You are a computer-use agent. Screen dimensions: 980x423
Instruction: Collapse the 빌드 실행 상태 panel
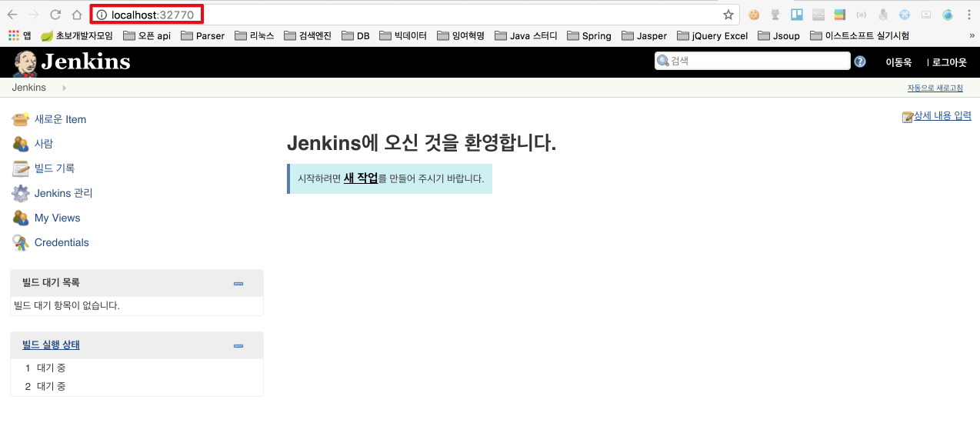(x=238, y=346)
